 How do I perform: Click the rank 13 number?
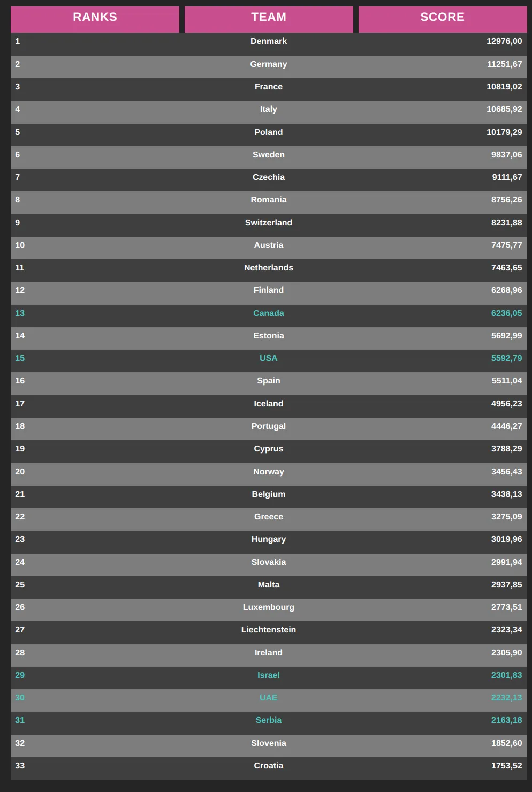(20, 313)
